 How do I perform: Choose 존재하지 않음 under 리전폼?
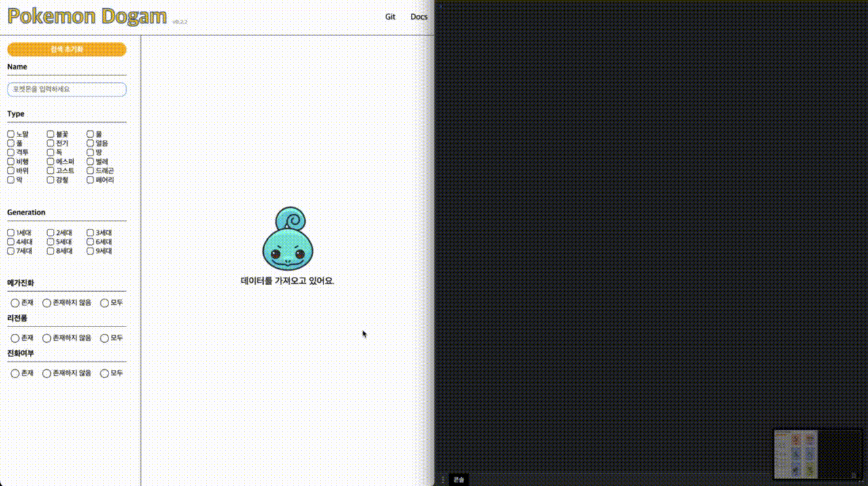pyautogui.click(x=47, y=338)
